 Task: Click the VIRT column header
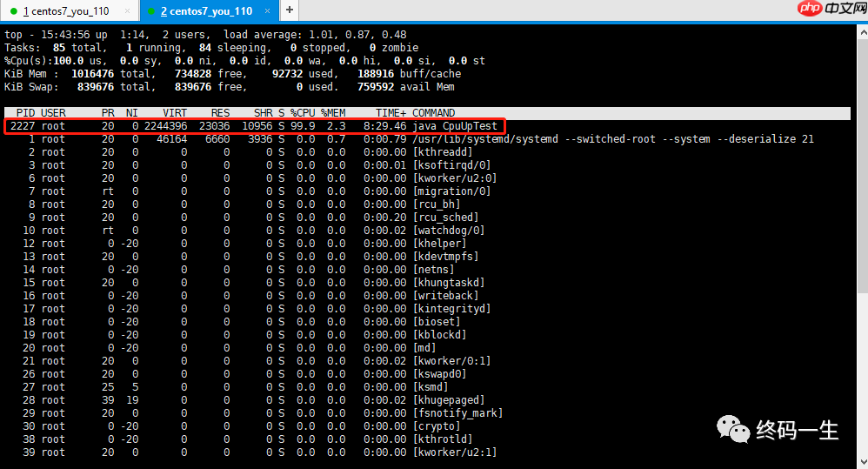pos(175,113)
